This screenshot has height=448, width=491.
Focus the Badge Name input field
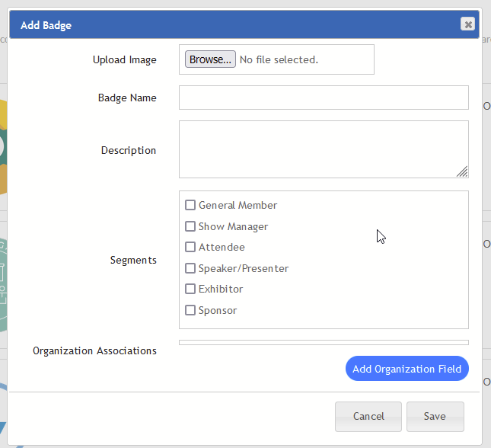(x=324, y=98)
